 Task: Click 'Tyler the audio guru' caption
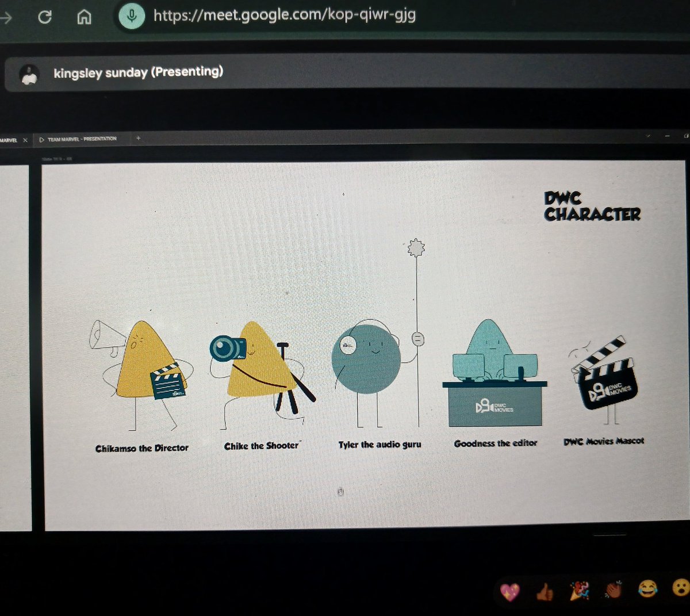(x=379, y=445)
